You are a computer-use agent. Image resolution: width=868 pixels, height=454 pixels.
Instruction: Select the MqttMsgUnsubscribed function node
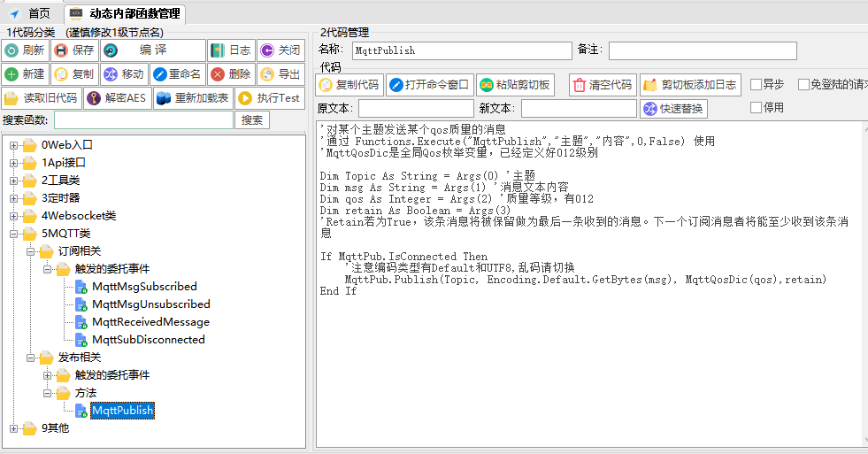151,304
